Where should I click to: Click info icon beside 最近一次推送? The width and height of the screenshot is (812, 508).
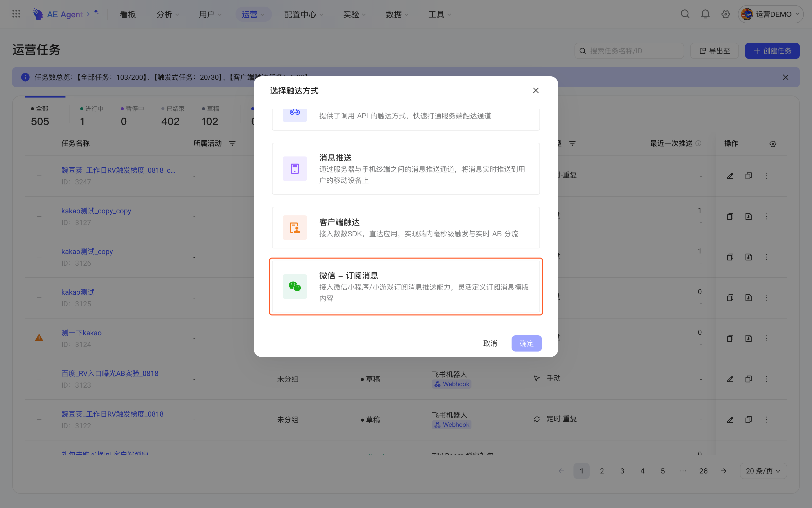698,144
